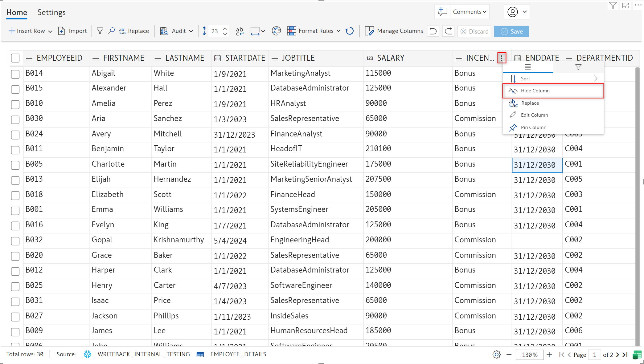Viewport: 644px width, 364px height.
Task: Open Manage Columns
Action: 394,31
